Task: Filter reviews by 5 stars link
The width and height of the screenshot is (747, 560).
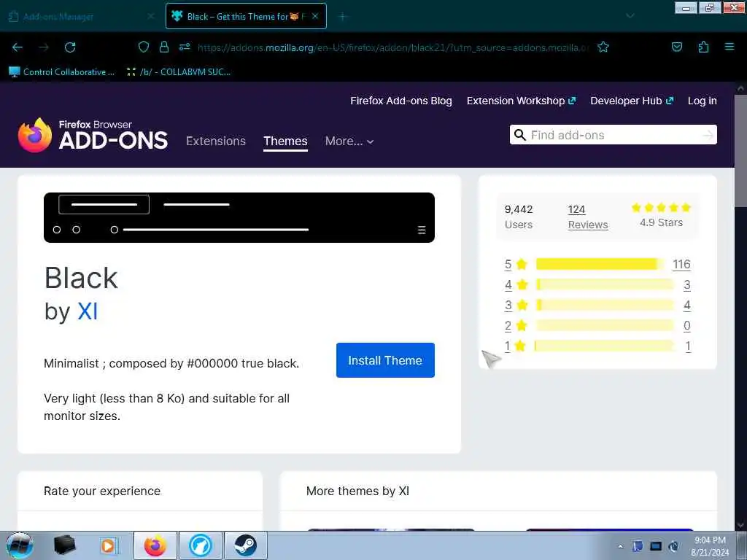Action: point(508,264)
